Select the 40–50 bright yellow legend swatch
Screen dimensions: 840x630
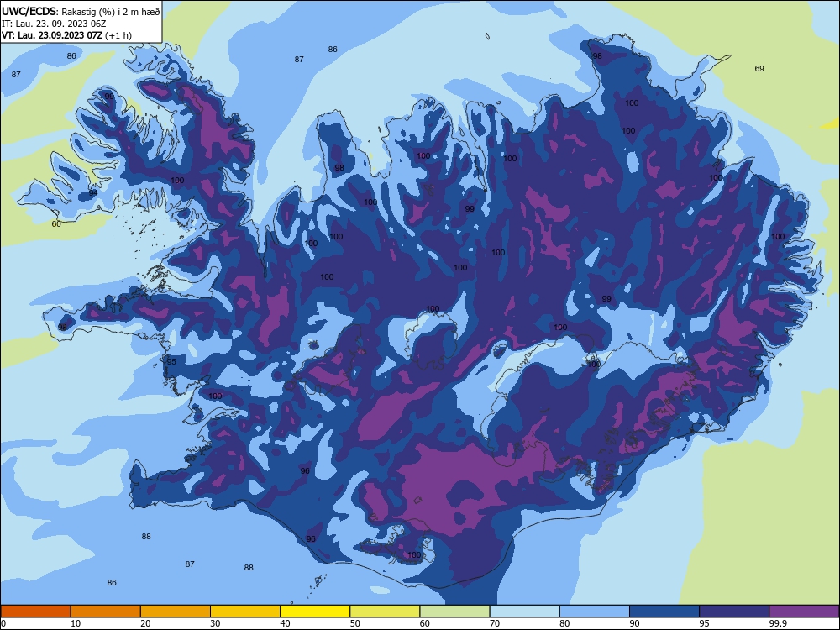point(315,612)
